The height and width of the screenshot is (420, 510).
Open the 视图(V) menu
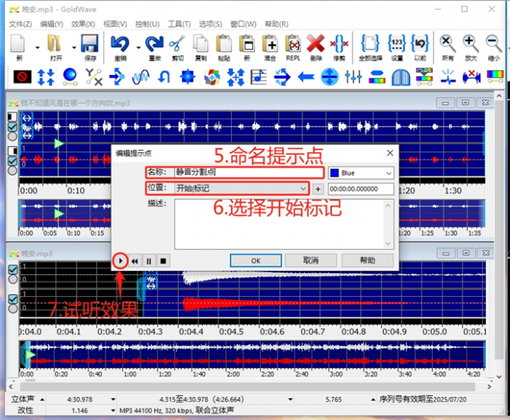click(115, 24)
